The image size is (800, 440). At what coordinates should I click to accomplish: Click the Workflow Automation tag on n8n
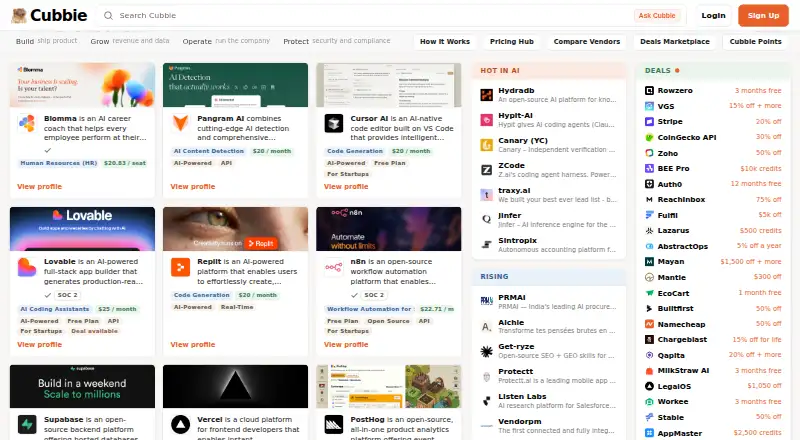tap(369, 309)
